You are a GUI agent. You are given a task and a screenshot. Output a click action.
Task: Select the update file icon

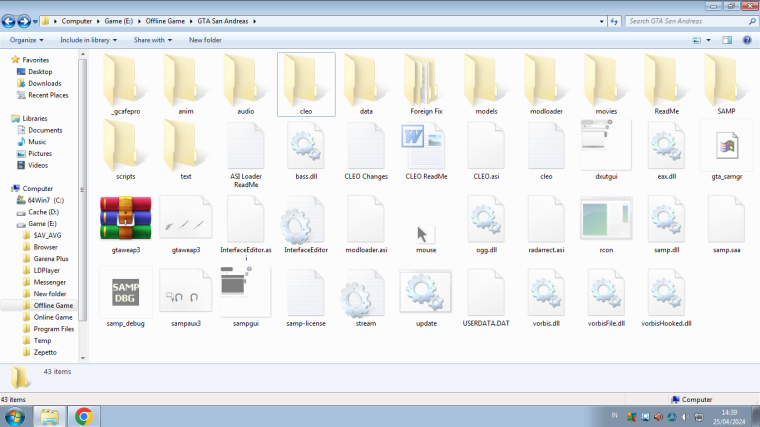tap(426, 292)
